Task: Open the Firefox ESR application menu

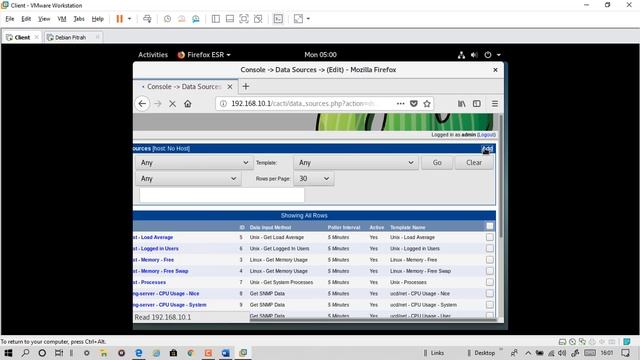Action: tap(204, 55)
